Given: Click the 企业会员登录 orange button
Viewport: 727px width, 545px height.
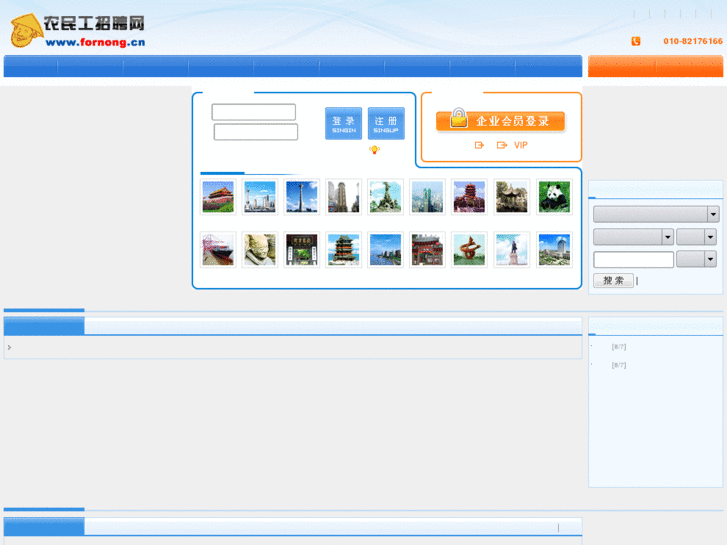Looking at the screenshot, I should [500, 121].
